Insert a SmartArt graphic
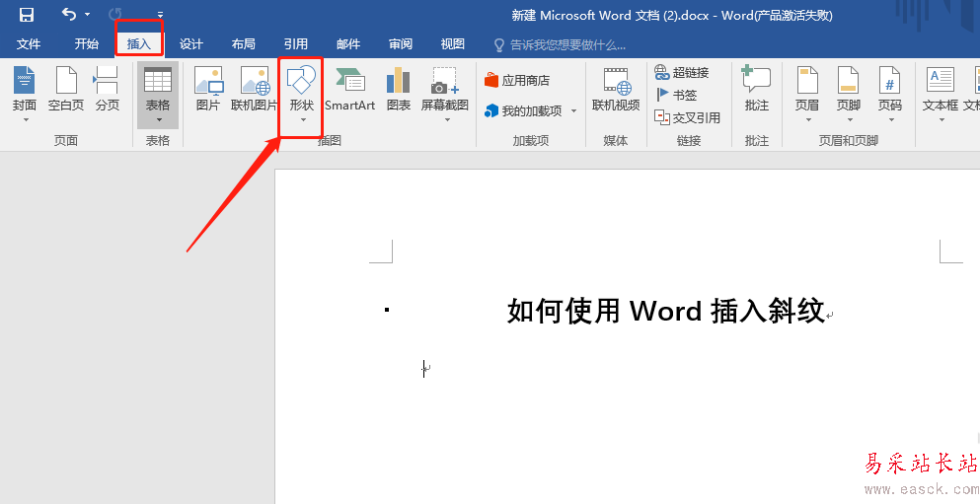The width and height of the screenshot is (980, 504). point(350,90)
